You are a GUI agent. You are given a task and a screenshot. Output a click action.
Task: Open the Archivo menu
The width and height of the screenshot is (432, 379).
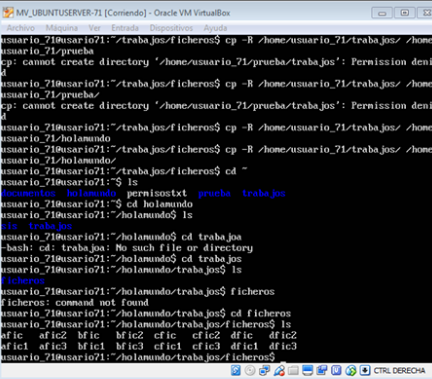[21, 28]
